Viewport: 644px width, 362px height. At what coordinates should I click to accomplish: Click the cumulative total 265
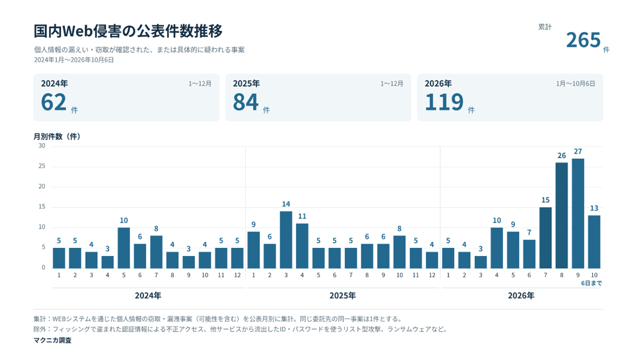click(x=583, y=40)
